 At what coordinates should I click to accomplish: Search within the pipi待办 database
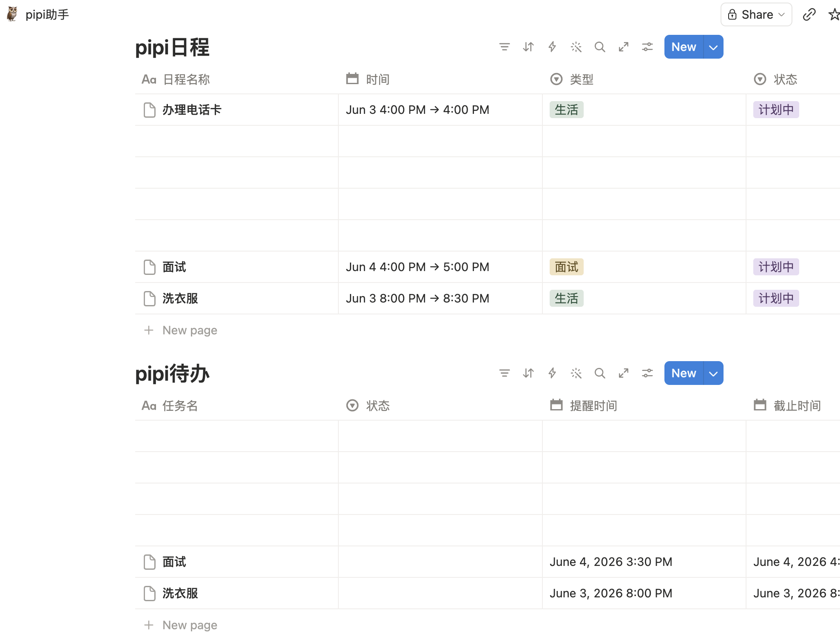[600, 373]
